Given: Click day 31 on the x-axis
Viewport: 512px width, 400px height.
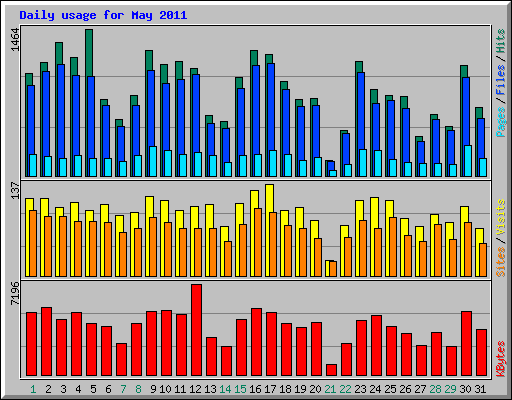Looking at the screenshot, I should (480, 389).
